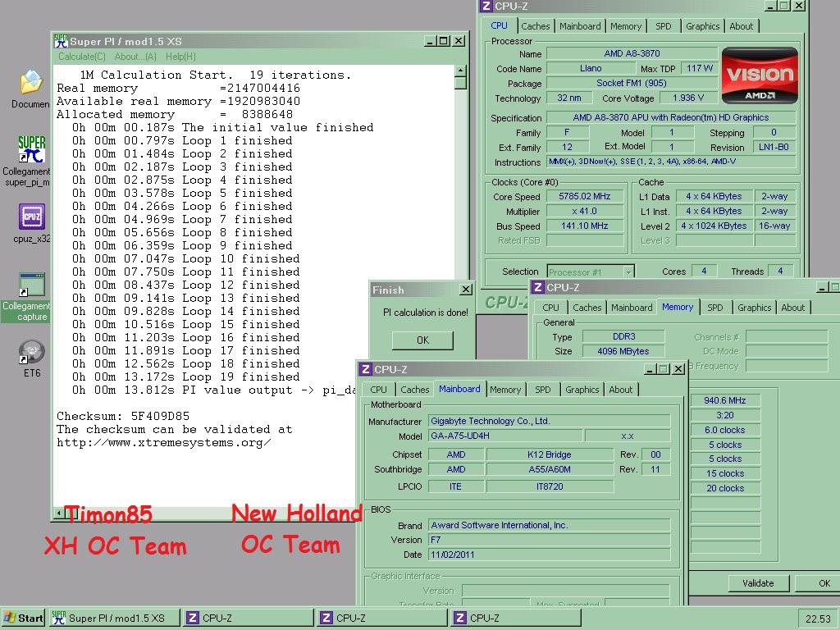Screen dimensions: 840x630
Task: Click the bus speed value "141.10 MHz"
Action: point(585,226)
